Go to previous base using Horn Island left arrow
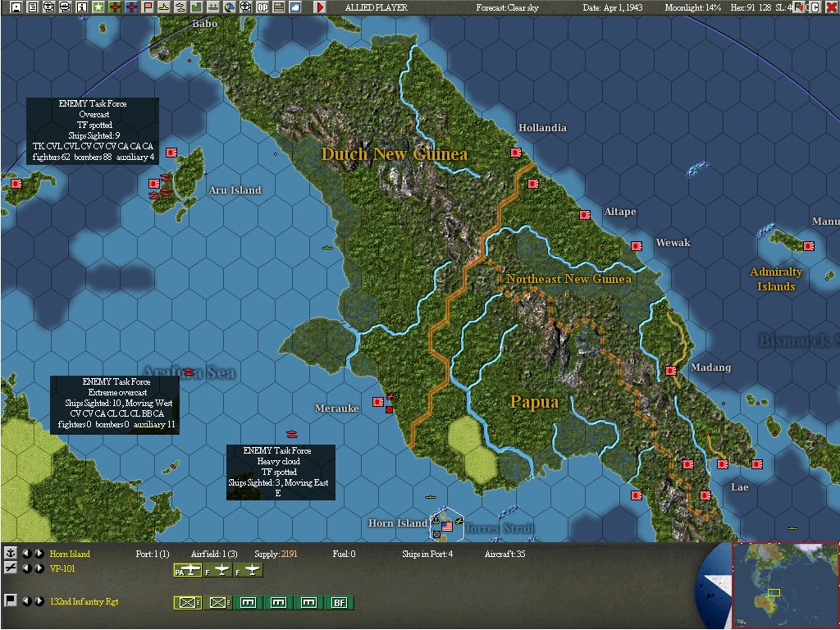 click(x=26, y=554)
